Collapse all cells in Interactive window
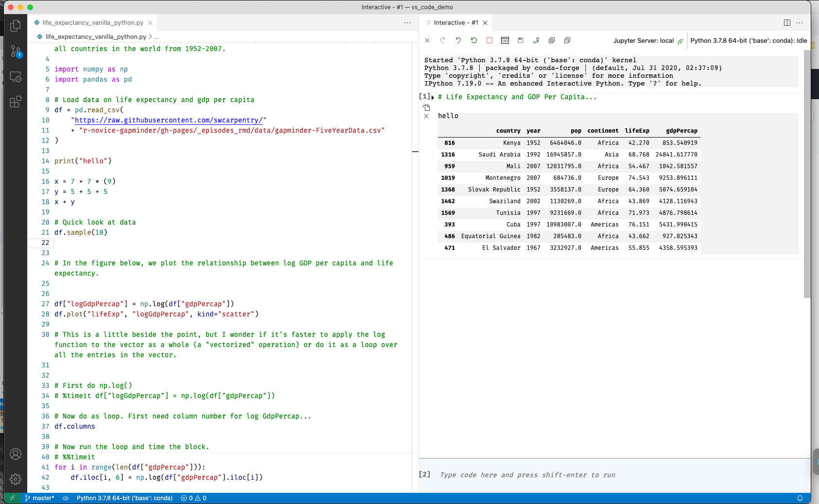819x504 pixels. pos(567,40)
